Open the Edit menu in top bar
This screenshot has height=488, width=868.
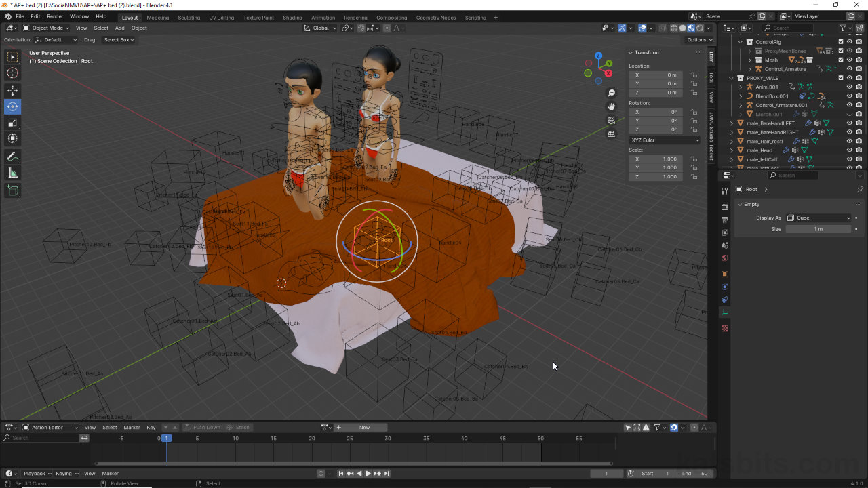tap(35, 16)
